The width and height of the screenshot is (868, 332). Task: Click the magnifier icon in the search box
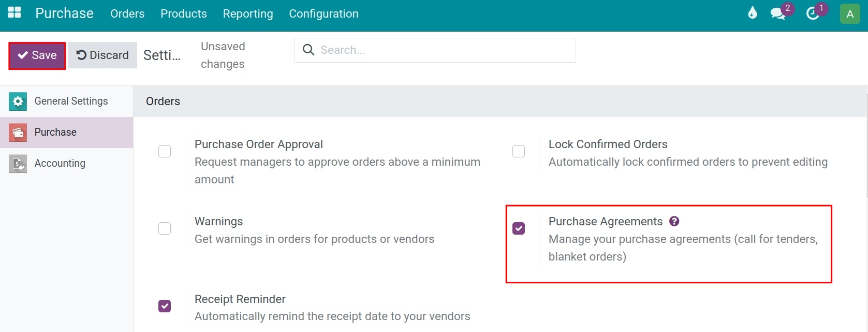(308, 50)
